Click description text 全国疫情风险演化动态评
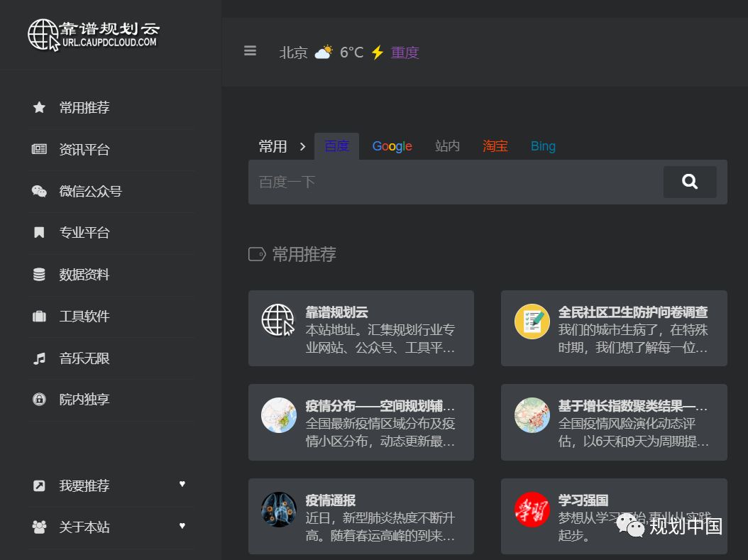The width and height of the screenshot is (748, 560). [x=627, y=424]
